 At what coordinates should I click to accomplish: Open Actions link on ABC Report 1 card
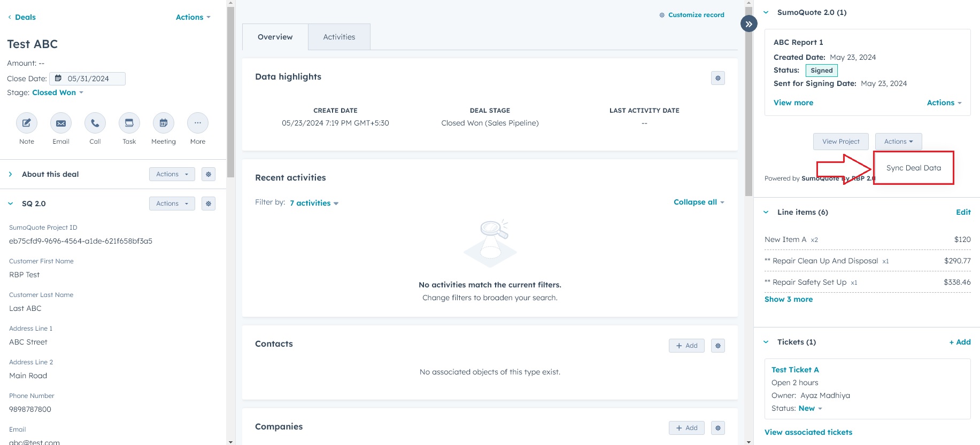[944, 103]
